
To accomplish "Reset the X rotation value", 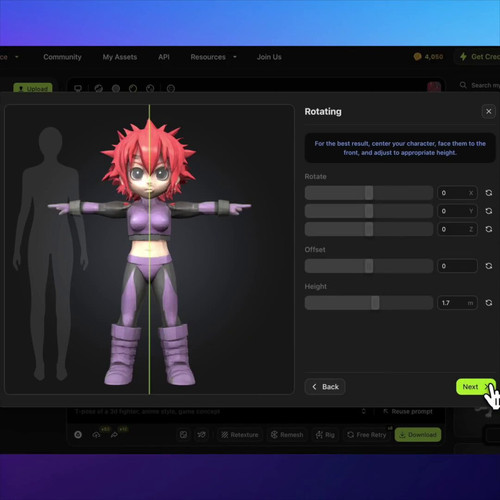I will tap(489, 193).
